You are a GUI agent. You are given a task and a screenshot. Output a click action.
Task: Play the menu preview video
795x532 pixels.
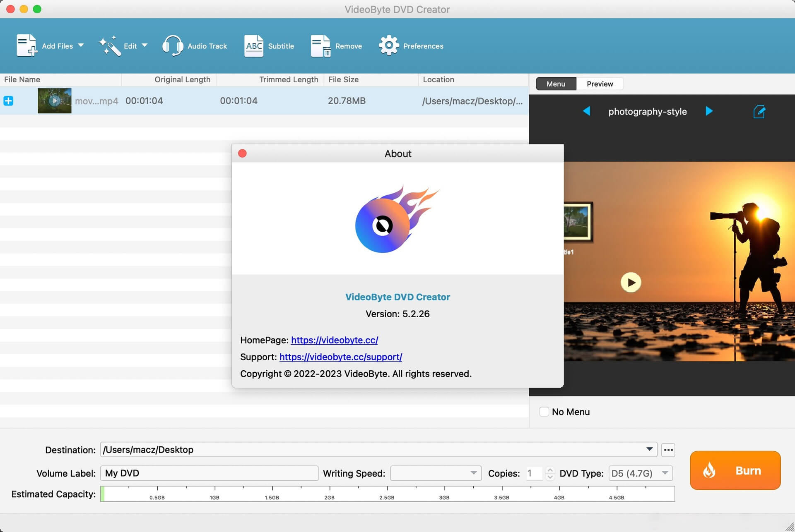click(x=631, y=282)
